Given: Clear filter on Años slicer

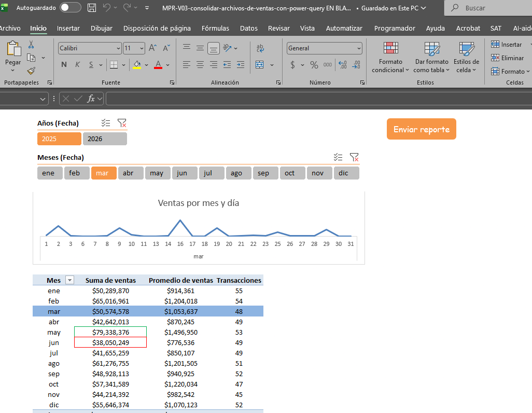Looking at the screenshot, I should point(122,123).
